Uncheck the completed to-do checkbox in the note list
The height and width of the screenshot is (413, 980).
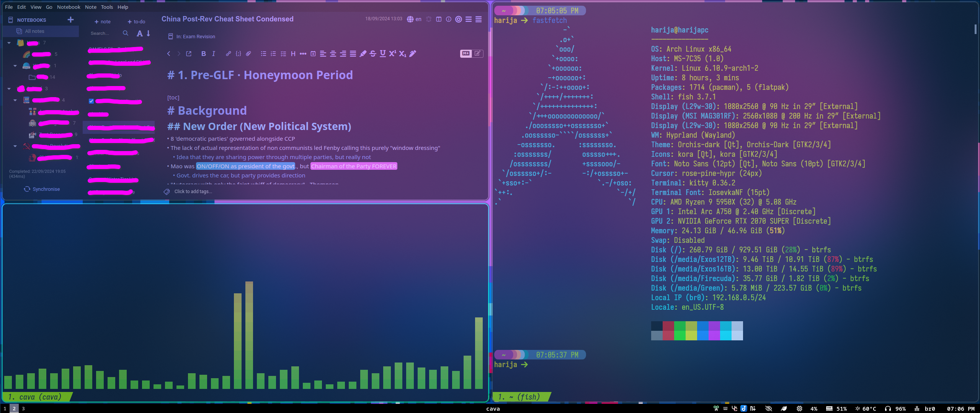[x=91, y=101]
